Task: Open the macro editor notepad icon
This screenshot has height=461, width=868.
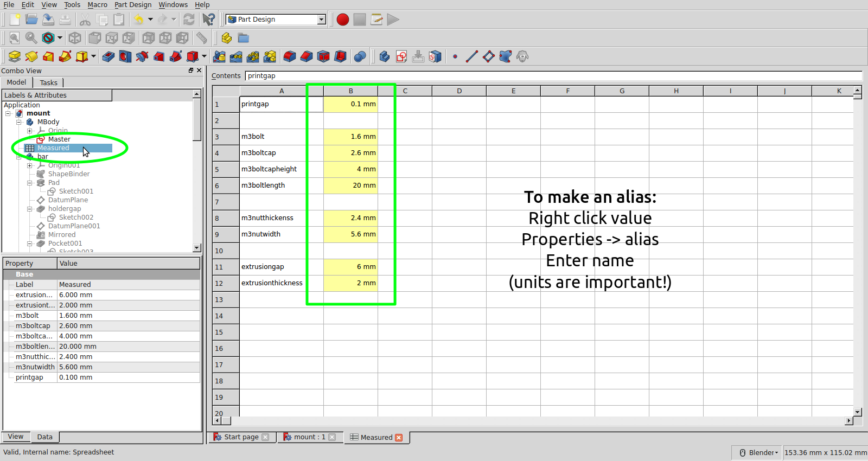Action: coord(376,20)
